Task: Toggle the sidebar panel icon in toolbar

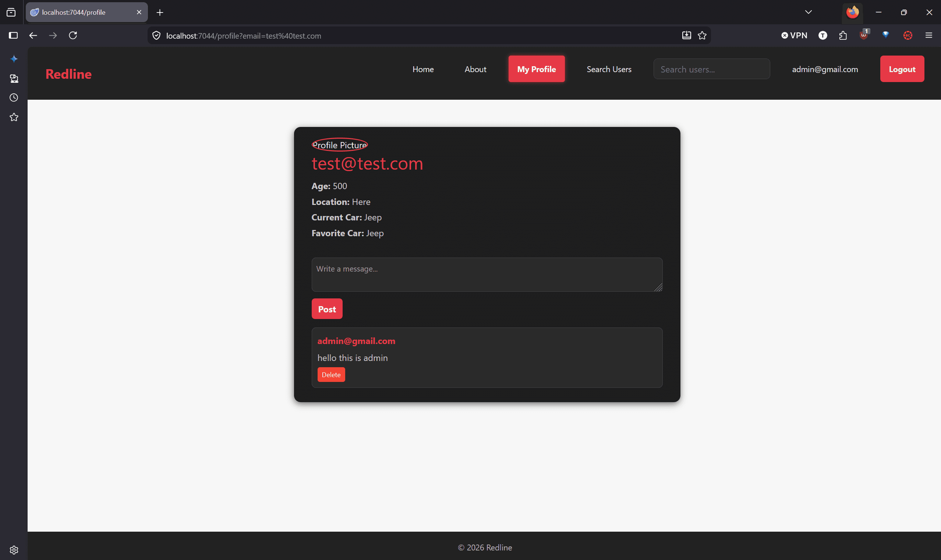Action: (13, 35)
